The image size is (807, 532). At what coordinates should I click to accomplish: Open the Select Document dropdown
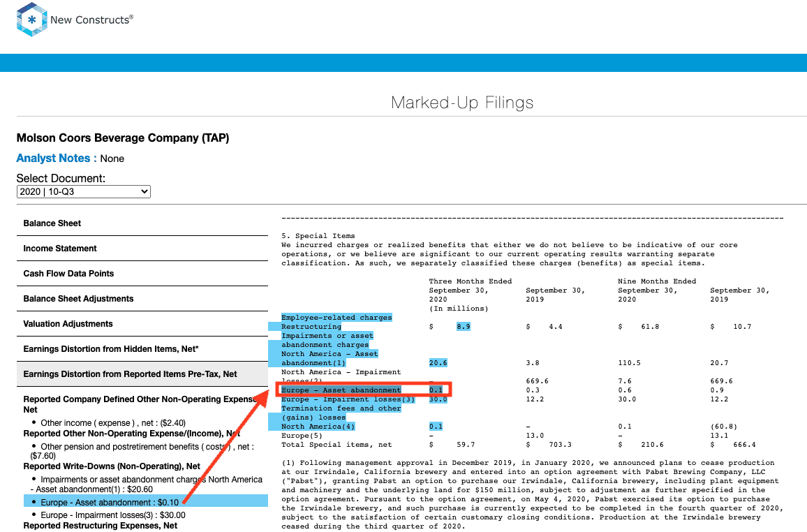[83, 191]
